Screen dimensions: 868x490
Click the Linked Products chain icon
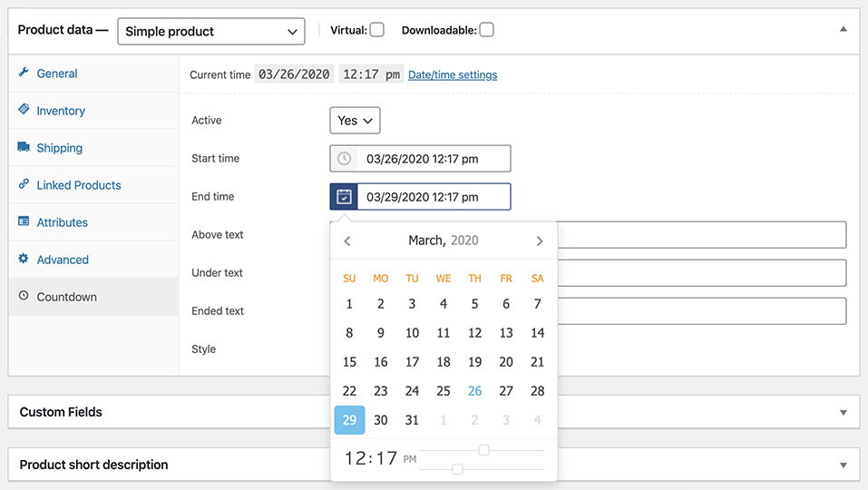click(24, 184)
